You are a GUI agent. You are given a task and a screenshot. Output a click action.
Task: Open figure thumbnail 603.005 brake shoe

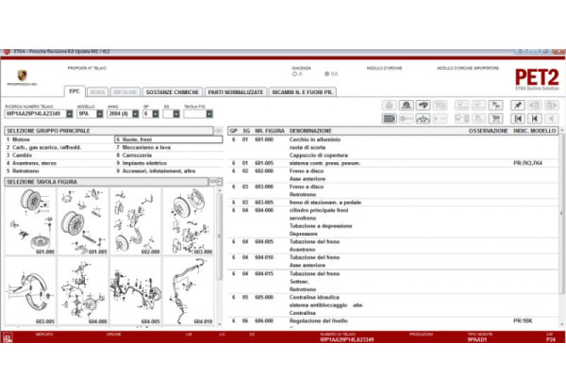click(28, 290)
